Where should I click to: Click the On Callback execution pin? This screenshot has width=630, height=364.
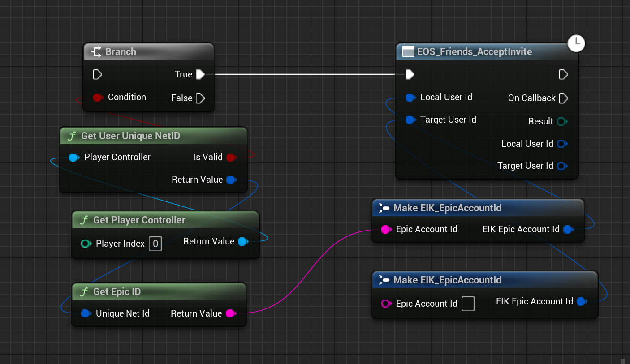(564, 98)
